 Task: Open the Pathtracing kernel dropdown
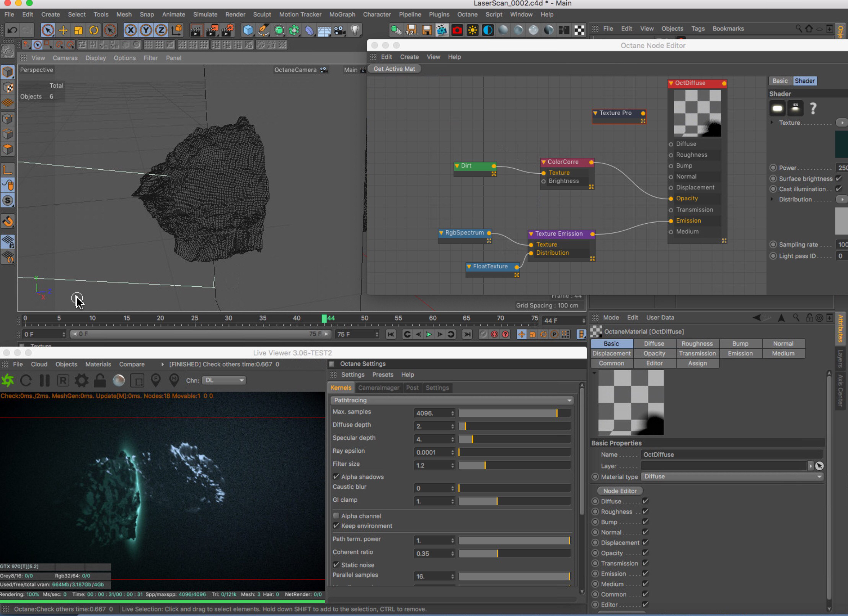(452, 400)
